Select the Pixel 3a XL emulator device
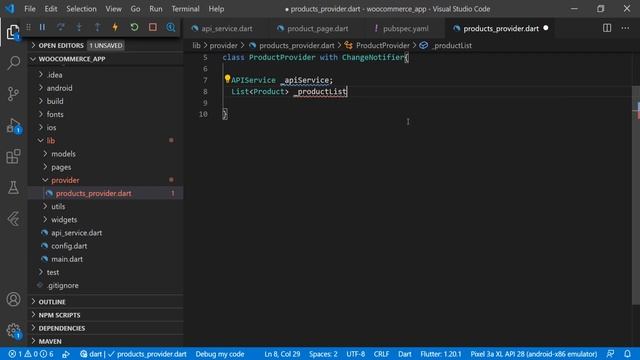The width and height of the screenshot is (640, 360). tap(533, 354)
